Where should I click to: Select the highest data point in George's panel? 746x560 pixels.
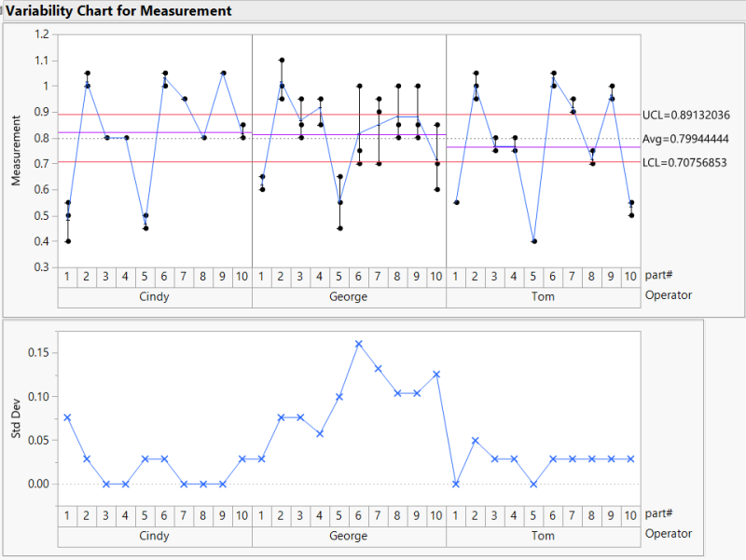(282, 59)
